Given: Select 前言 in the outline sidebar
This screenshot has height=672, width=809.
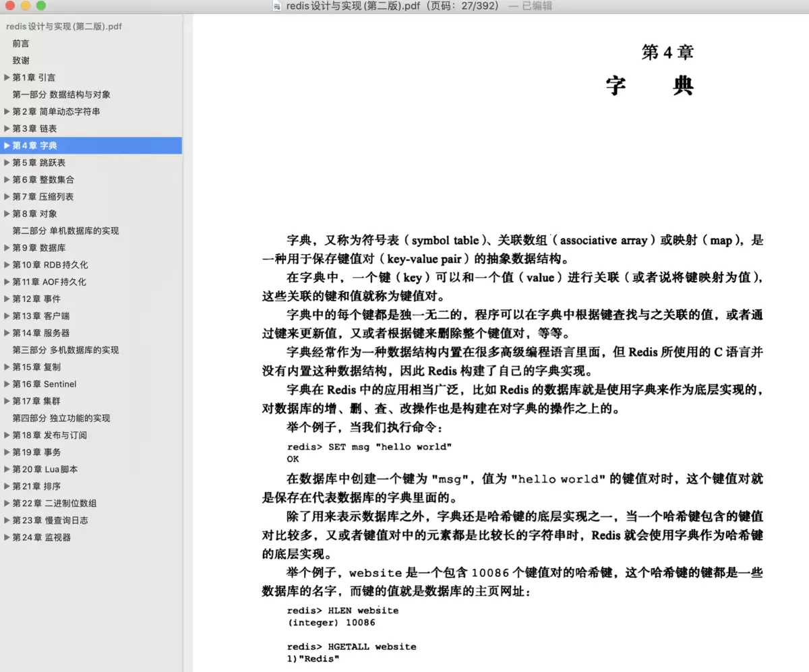Looking at the screenshot, I should click(x=21, y=43).
